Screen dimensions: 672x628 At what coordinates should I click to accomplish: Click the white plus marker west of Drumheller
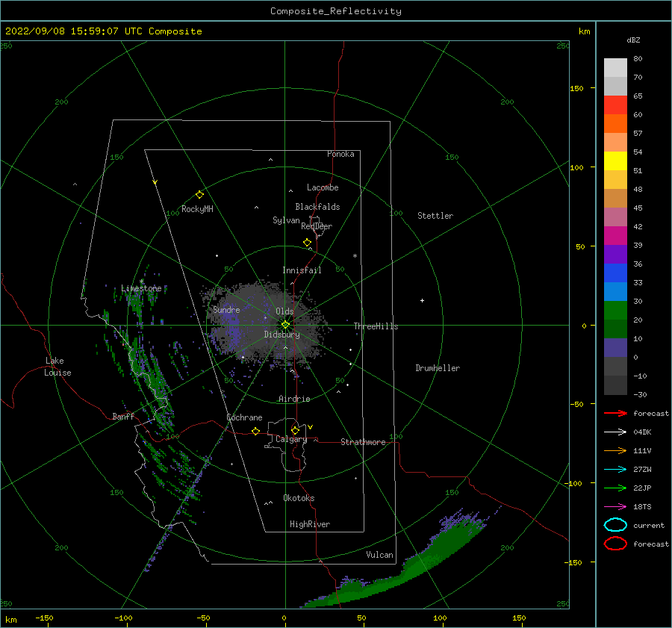[x=422, y=300]
